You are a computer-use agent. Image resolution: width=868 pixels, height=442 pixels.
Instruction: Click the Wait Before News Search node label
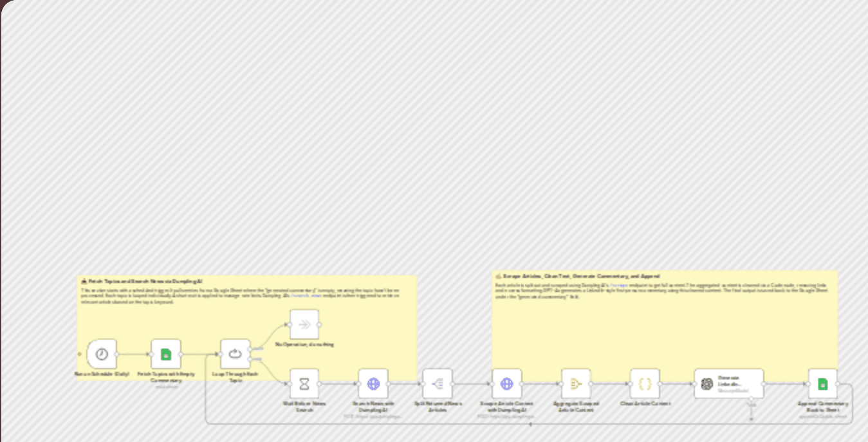pyautogui.click(x=304, y=406)
